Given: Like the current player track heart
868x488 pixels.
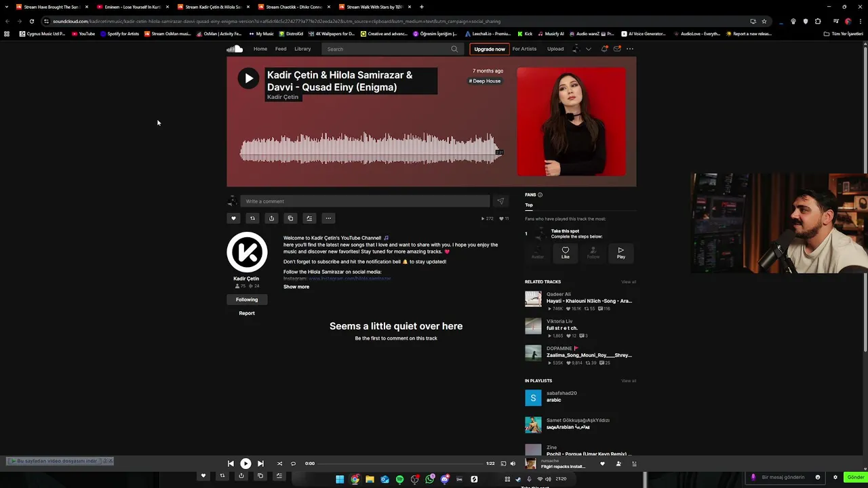Looking at the screenshot, I should [602, 464].
